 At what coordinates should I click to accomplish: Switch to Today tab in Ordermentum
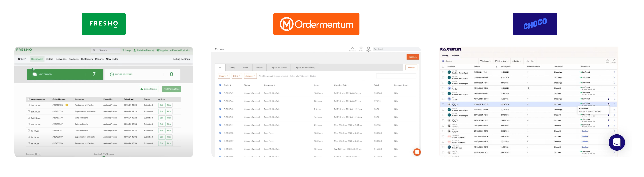(x=232, y=68)
